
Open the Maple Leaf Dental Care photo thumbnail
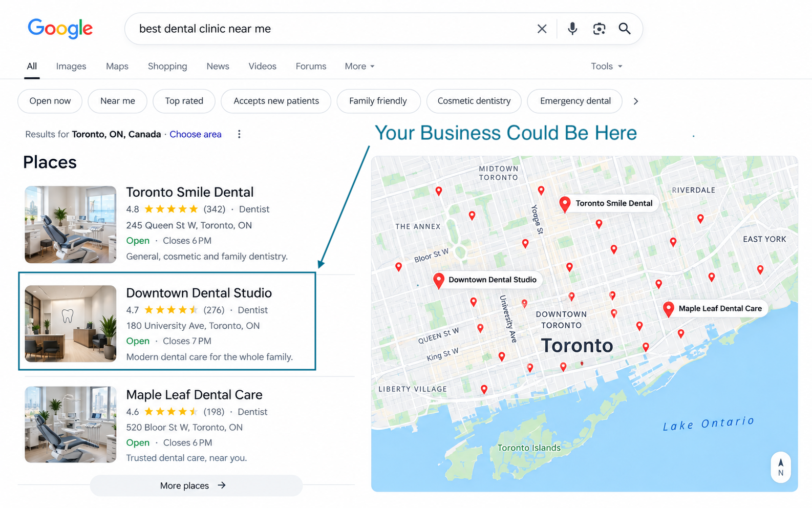71,425
